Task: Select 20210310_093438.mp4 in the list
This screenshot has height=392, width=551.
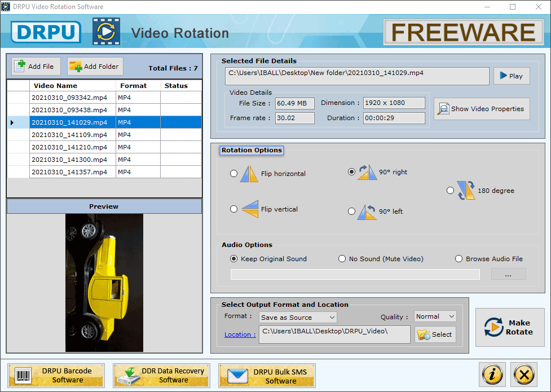Action: (x=104, y=110)
